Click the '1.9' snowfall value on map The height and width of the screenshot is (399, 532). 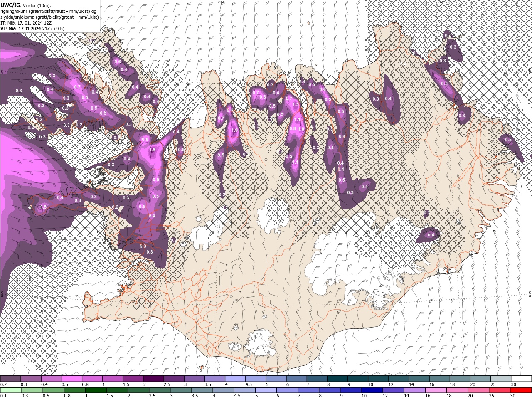point(234,130)
